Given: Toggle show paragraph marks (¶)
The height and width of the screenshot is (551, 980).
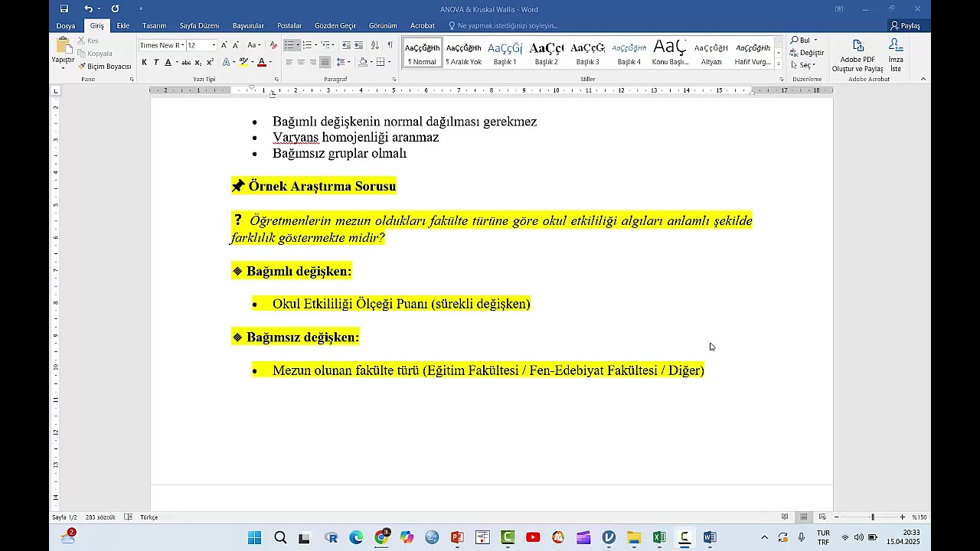Looking at the screenshot, I should [390, 45].
